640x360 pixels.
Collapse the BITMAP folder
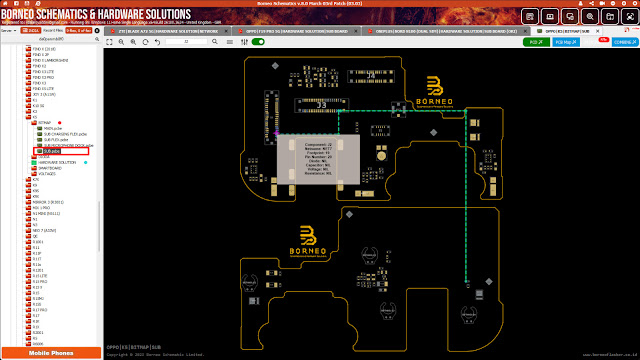(x=44, y=122)
